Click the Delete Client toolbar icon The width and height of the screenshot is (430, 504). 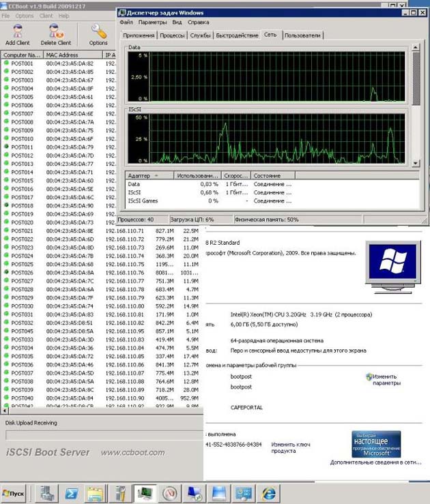[x=56, y=34]
